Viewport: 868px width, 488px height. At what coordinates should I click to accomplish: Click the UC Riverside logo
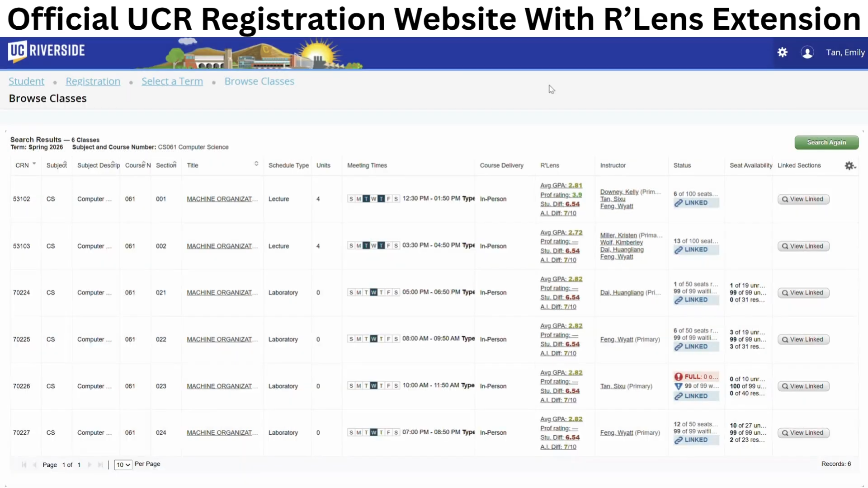47,51
